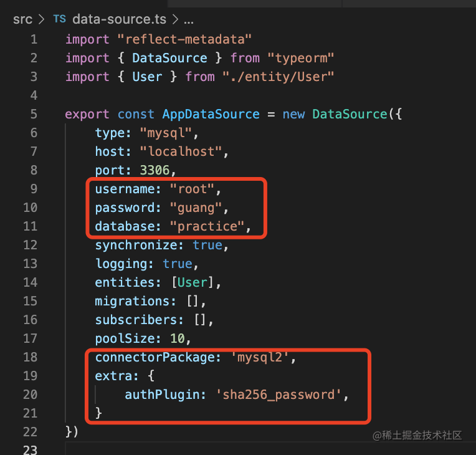Click the TS file icon in breadcrumb

pyautogui.click(x=59, y=19)
